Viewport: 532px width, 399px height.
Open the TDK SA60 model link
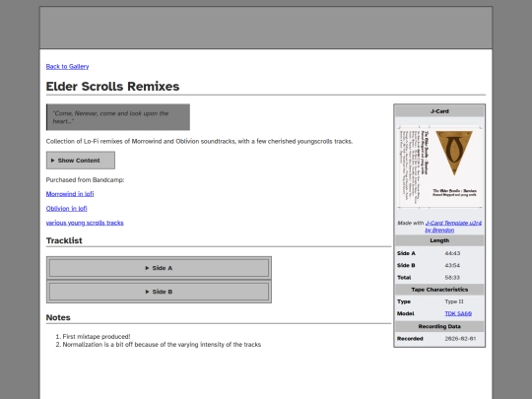coord(458,313)
